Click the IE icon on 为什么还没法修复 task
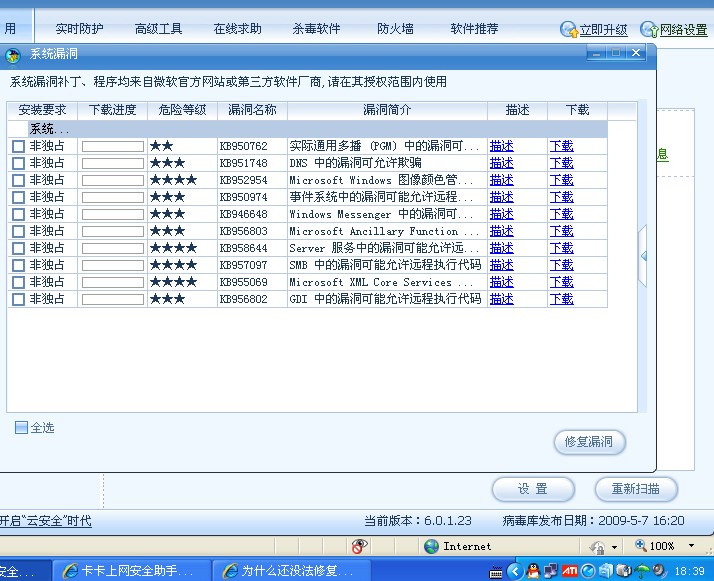 point(230,571)
